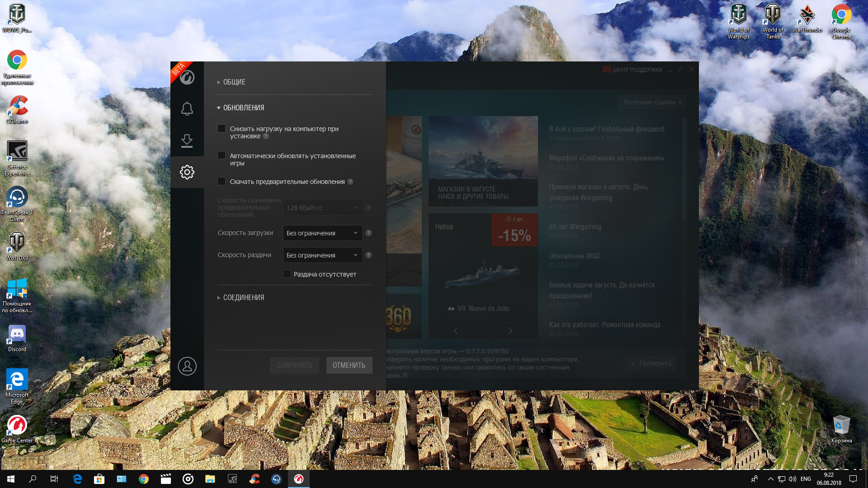Tick Раздача отсутствует checkbox
868x488 pixels.
287,274
